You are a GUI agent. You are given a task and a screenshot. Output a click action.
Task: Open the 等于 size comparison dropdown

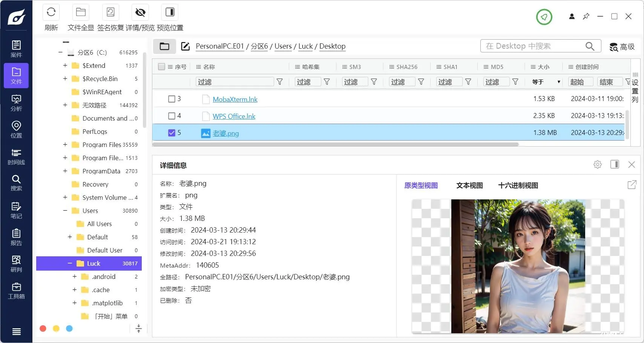coord(546,82)
